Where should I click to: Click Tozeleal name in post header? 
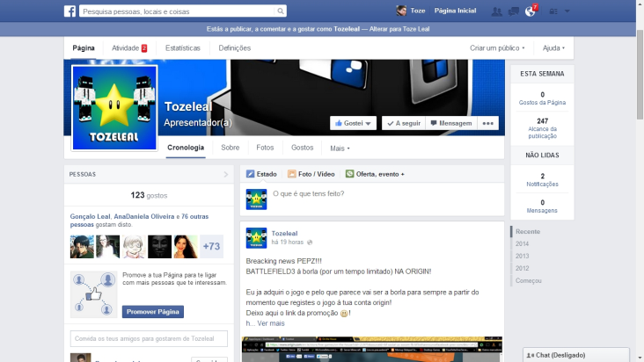point(285,233)
